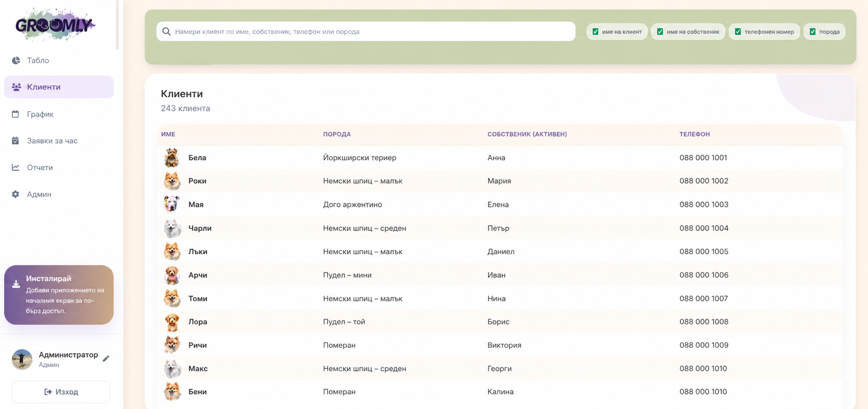Open the Клиенти menu item
The height and width of the screenshot is (409, 868).
click(59, 87)
